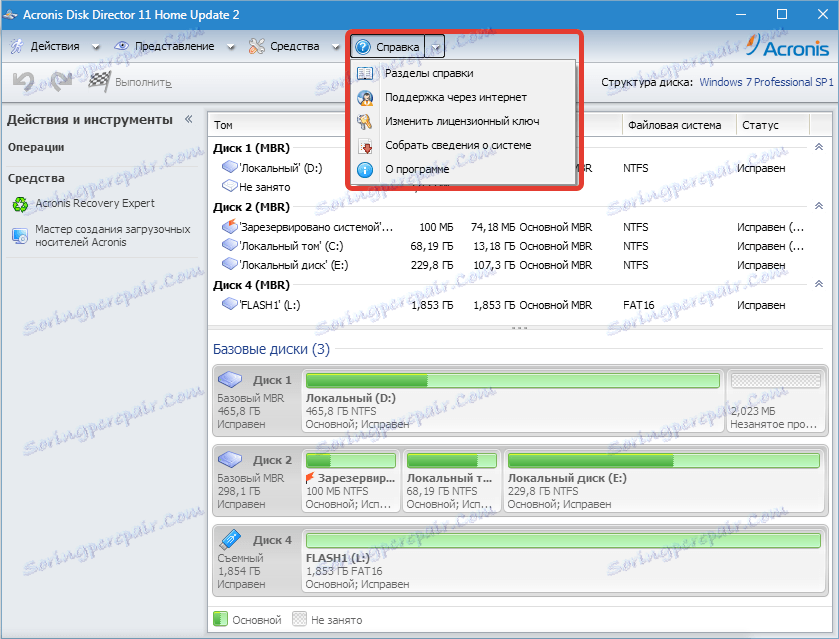This screenshot has height=639, width=839.
Task: Click the bootable media builder icon
Action: (x=20, y=235)
